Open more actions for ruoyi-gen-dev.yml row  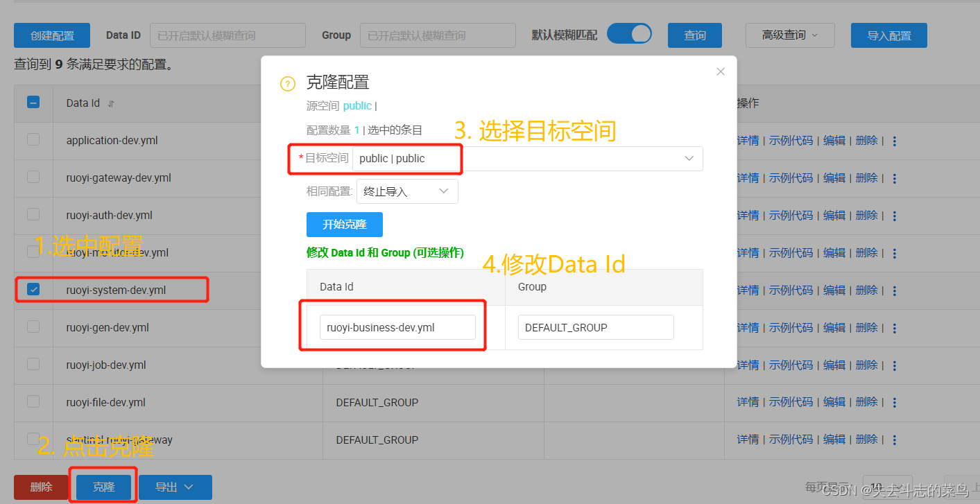(x=894, y=328)
